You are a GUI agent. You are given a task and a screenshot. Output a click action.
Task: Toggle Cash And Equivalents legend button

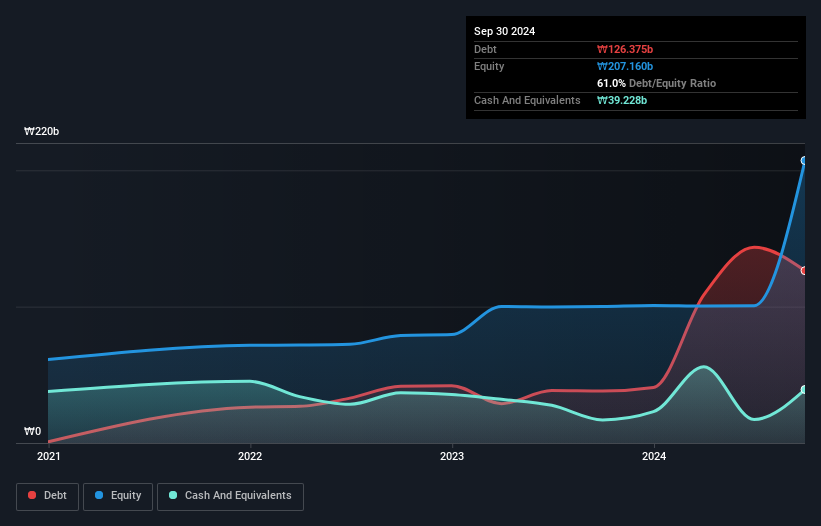(x=230, y=496)
